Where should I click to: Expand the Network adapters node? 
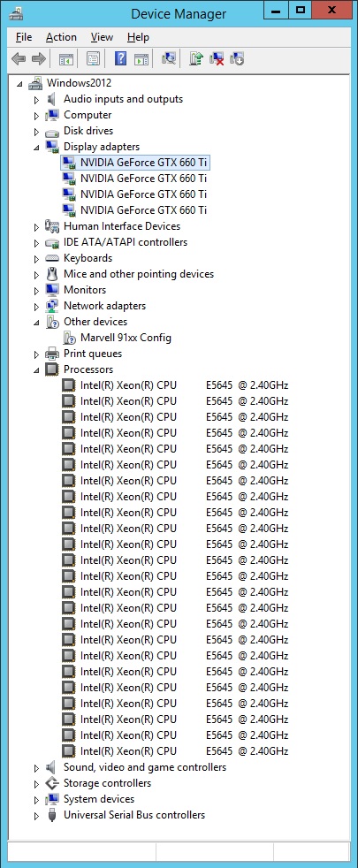point(36,306)
